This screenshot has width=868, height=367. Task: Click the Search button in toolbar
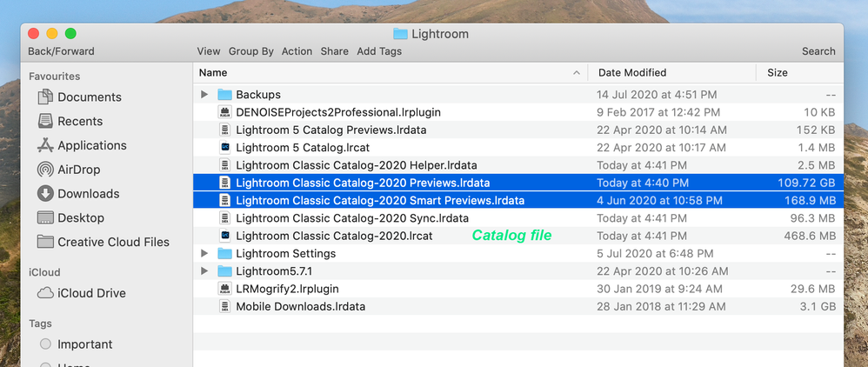point(818,51)
